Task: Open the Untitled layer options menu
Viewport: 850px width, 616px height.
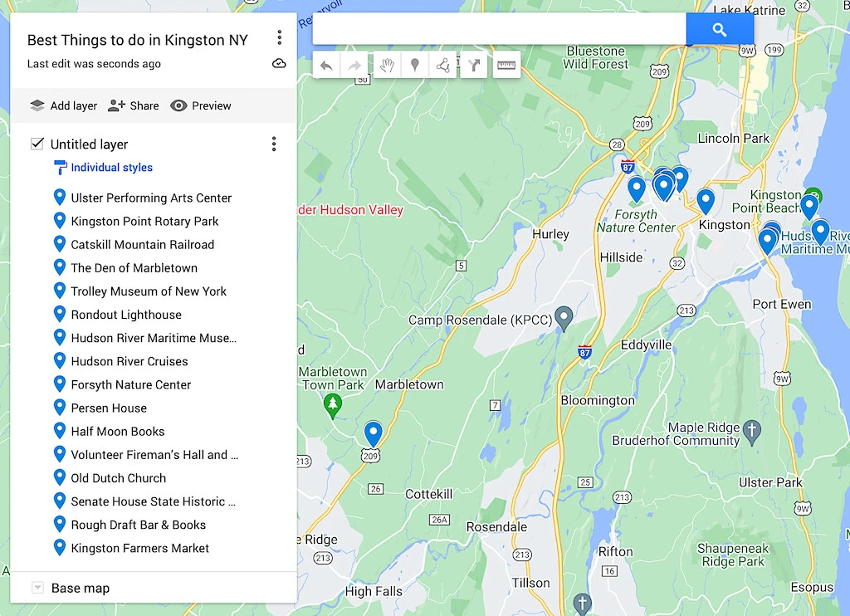Action: click(x=274, y=144)
